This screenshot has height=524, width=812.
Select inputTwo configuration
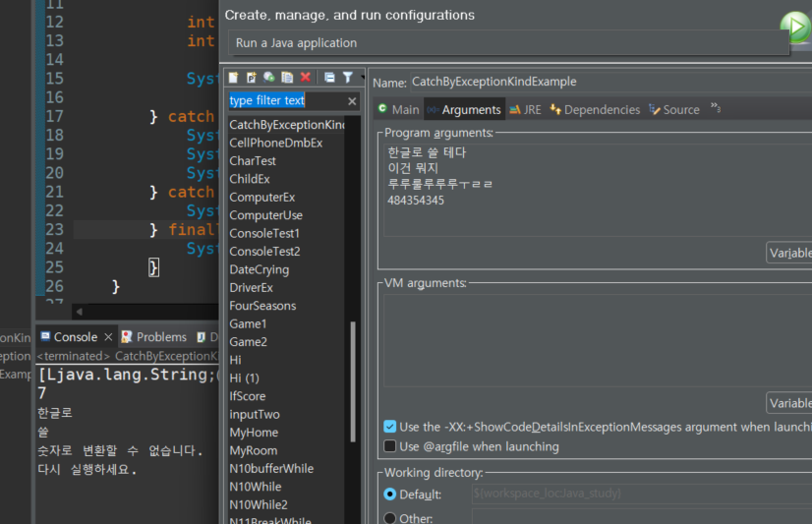(x=255, y=414)
